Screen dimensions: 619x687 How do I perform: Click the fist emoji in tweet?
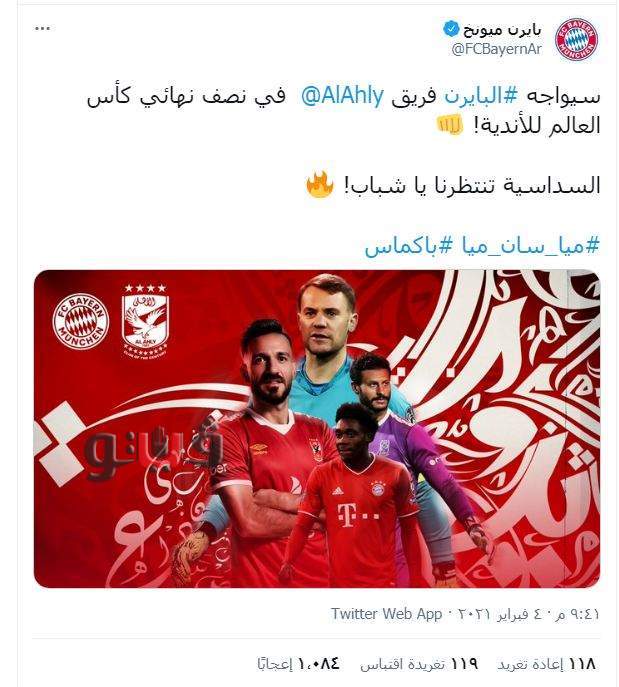click(x=450, y=125)
